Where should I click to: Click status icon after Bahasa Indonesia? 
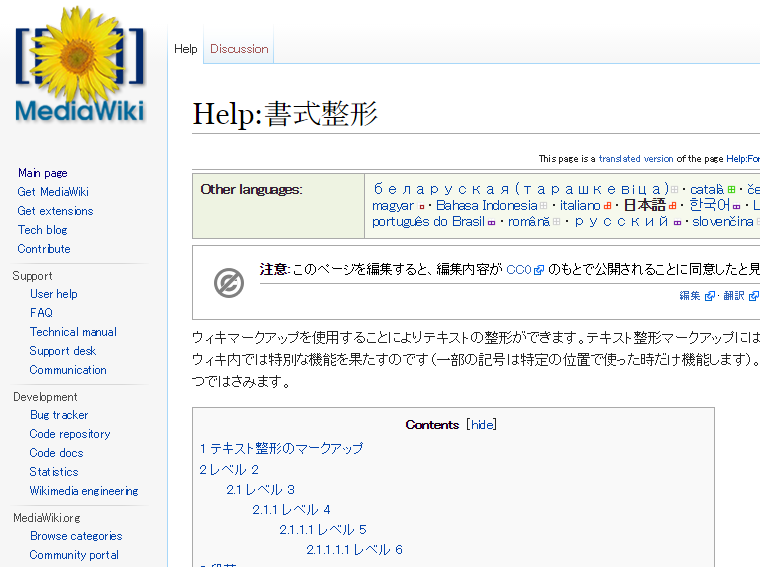coord(544,206)
